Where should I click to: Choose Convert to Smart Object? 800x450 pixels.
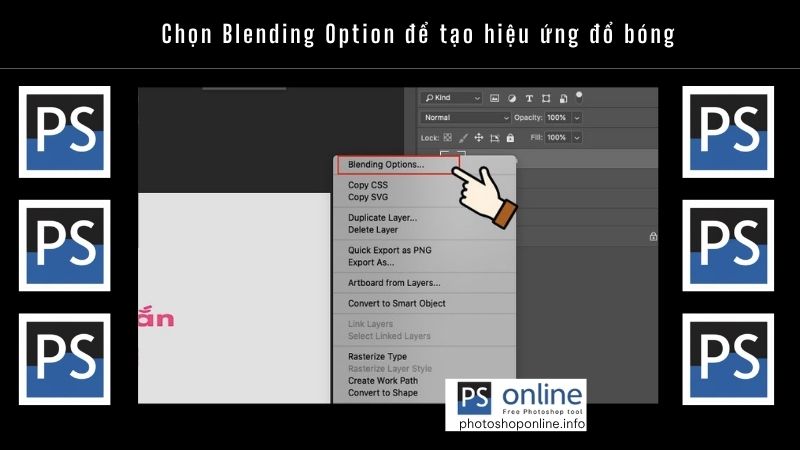click(397, 303)
